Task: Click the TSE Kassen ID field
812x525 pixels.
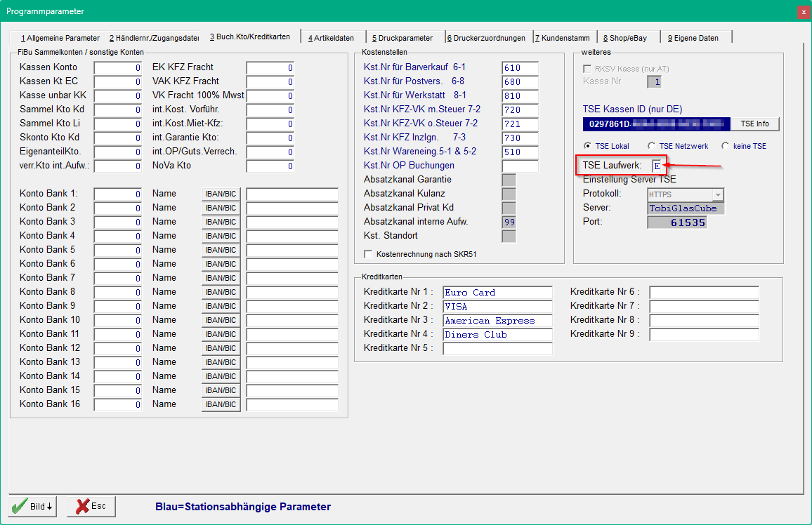Action: click(656, 124)
